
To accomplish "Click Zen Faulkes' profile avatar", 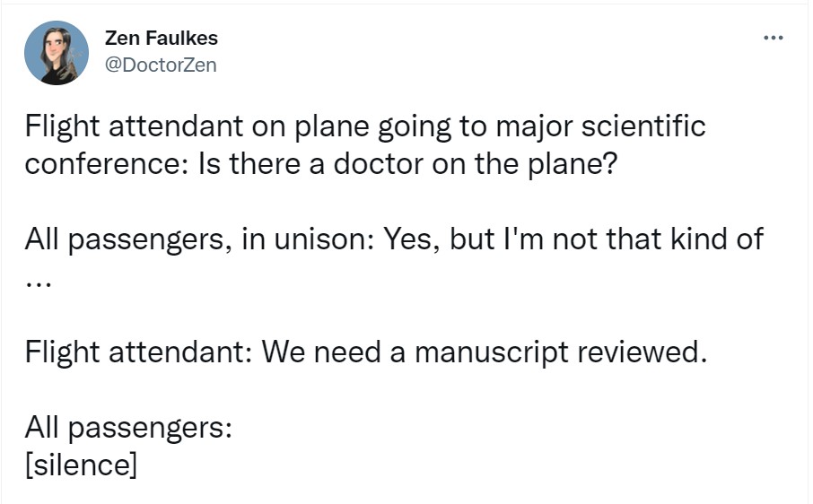I will (x=57, y=53).
